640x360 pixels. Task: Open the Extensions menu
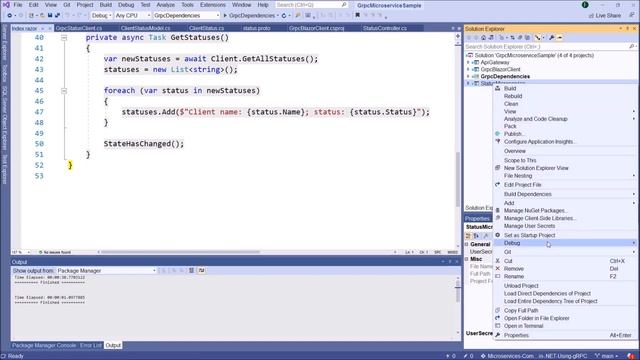coord(213,5)
